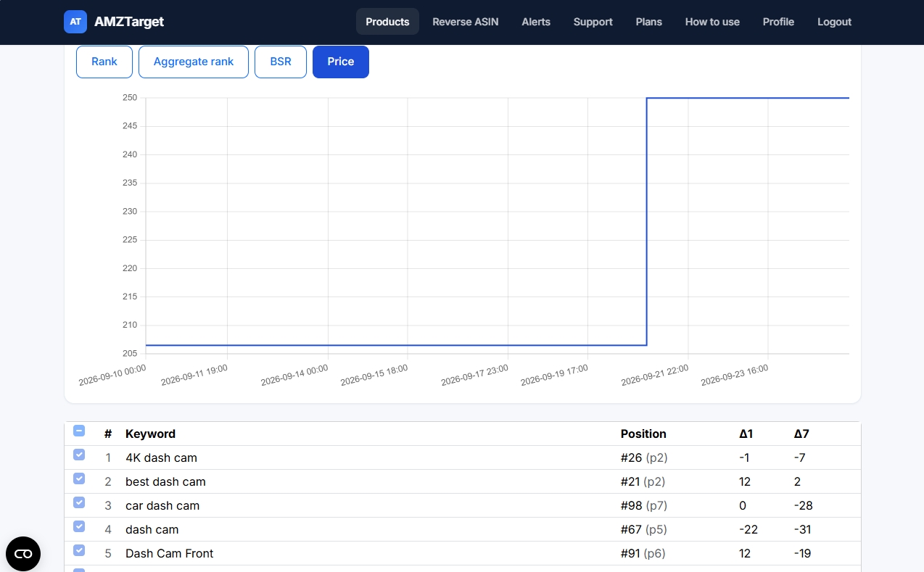Go to Reverse ASIN page
The image size is (924, 572).
pos(466,22)
